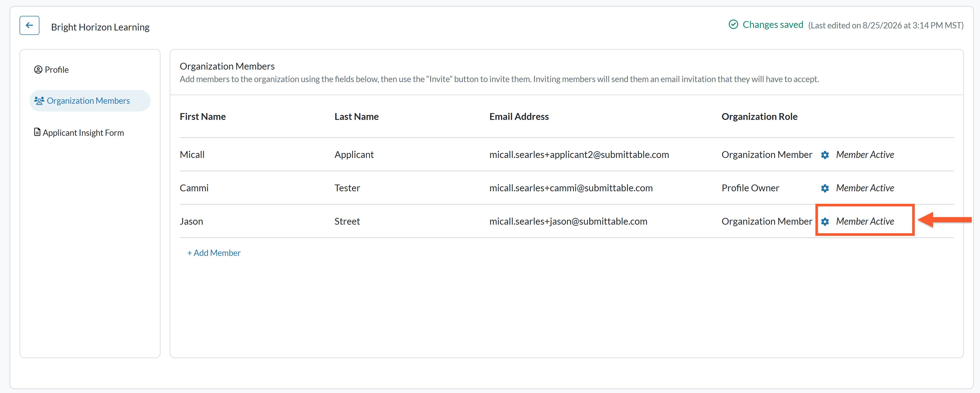Open gear settings for Micall Applicant

pos(824,155)
